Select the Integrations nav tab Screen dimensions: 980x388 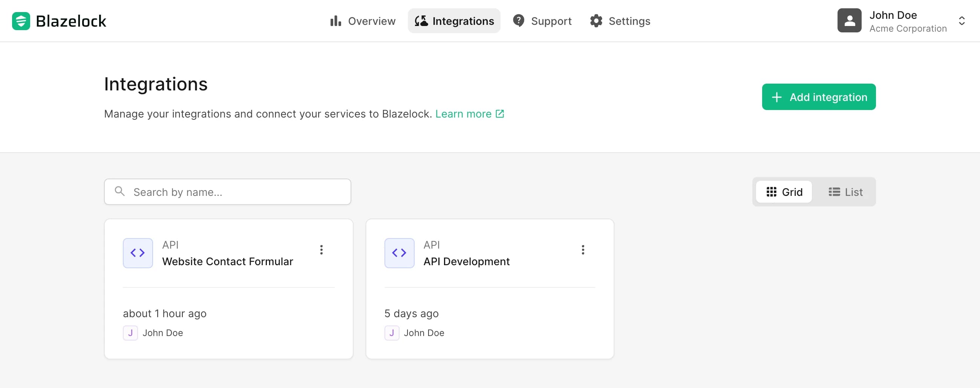coord(454,21)
